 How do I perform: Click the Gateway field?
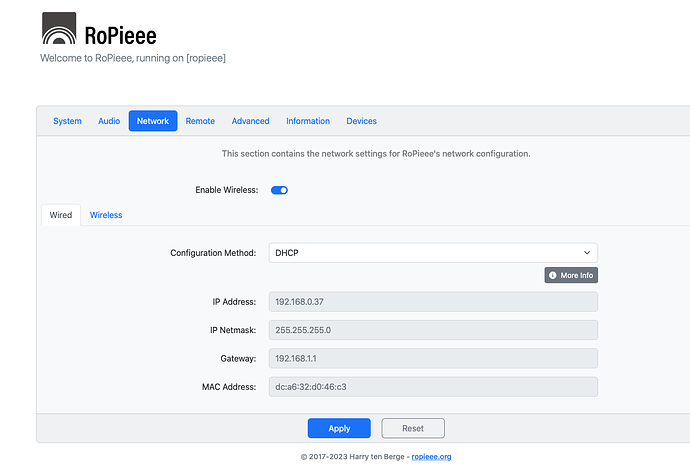tap(432, 358)
